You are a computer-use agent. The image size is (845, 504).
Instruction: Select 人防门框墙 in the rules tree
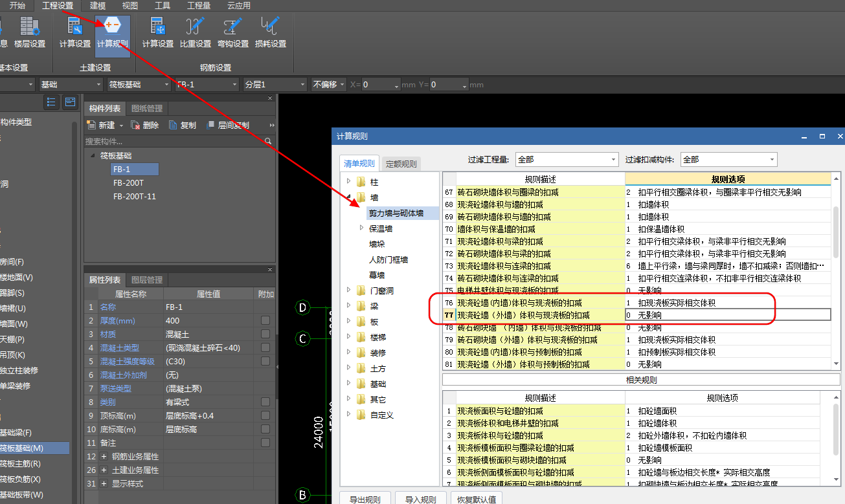(389, 259)
